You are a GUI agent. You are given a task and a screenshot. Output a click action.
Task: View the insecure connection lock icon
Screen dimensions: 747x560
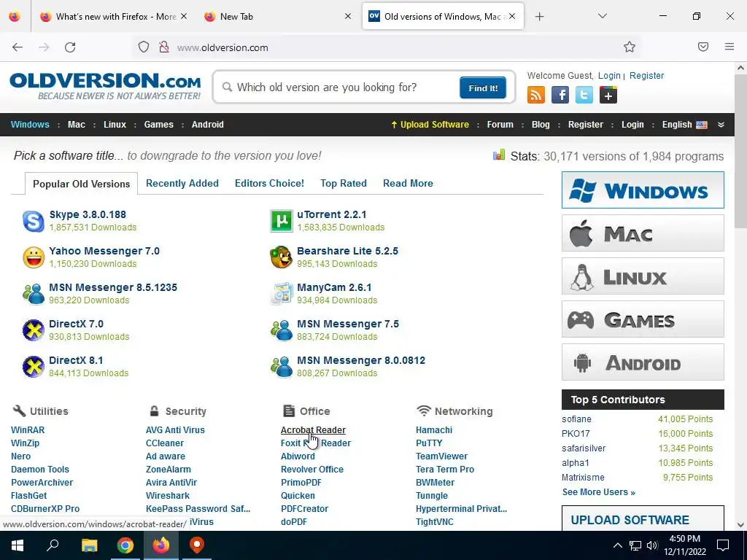coord(164,47)
